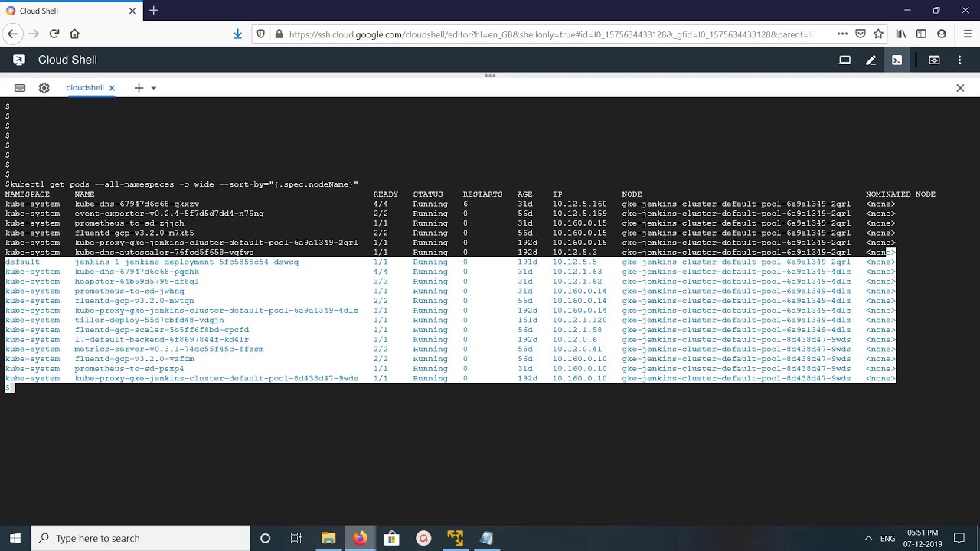The height and width of the screenshot is (551, 980).
Task: Click IP address 10.12.5.160
Action: [580, 204]
